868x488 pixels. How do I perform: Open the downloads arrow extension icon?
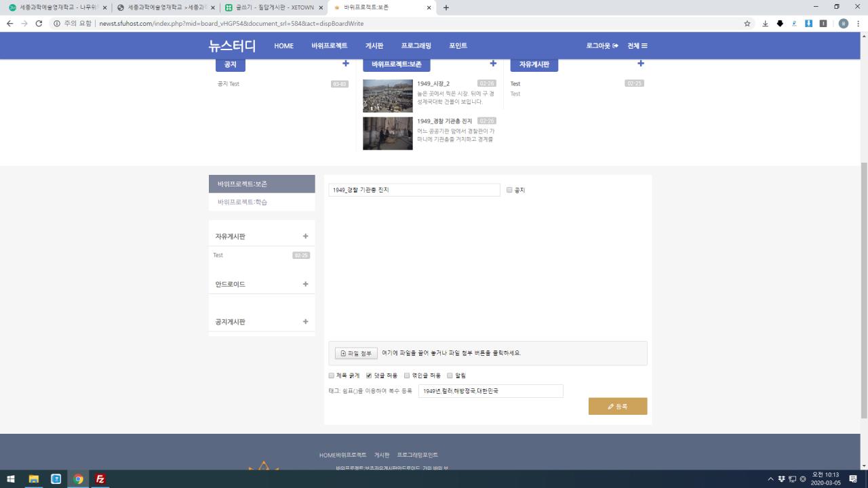765,23
